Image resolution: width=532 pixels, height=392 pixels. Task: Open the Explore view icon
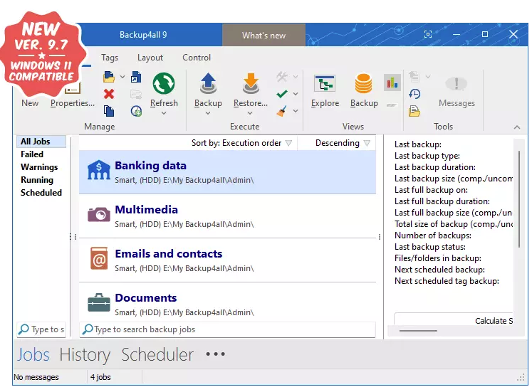[325, 83]
